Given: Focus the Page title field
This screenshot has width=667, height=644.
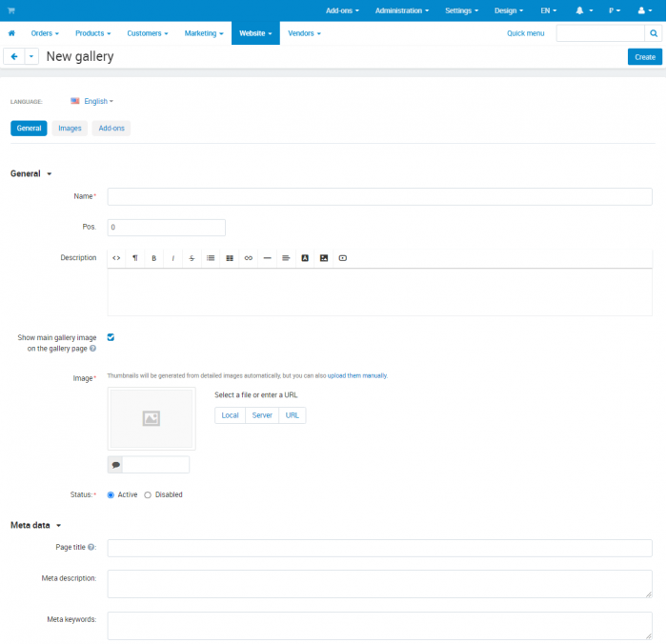Looking at the screenshot, I should point(379,548).
